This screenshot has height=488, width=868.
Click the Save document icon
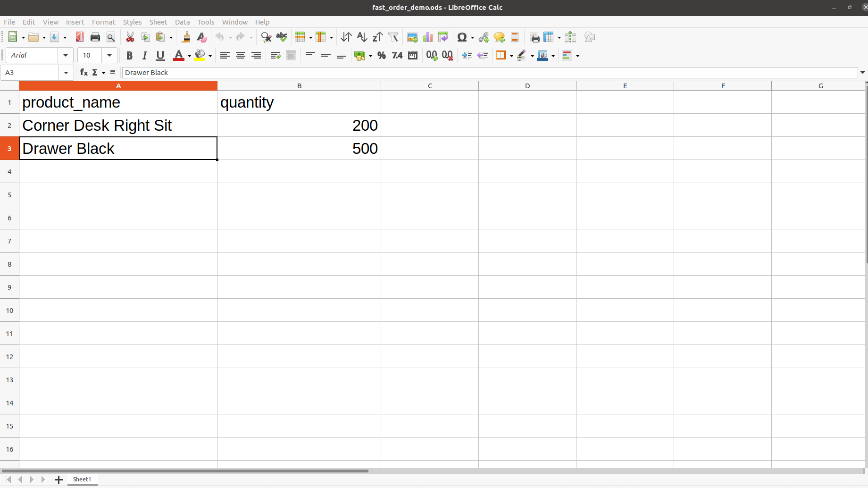pyautogui.click(x=54, y=37)
